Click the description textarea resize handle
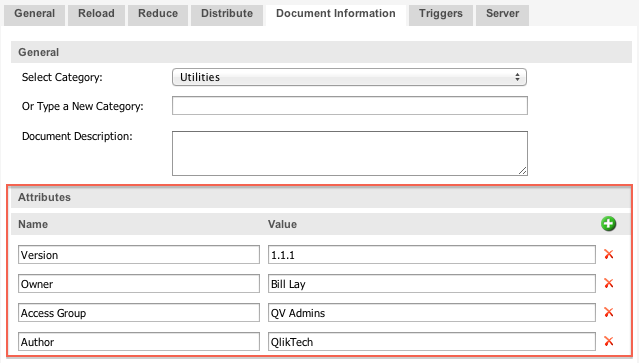 522,171
